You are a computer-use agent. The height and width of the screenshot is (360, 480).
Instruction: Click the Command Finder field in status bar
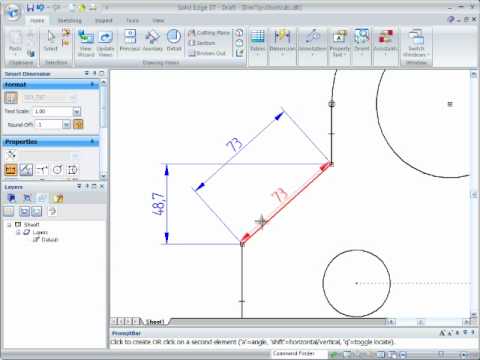coord(300,353)
